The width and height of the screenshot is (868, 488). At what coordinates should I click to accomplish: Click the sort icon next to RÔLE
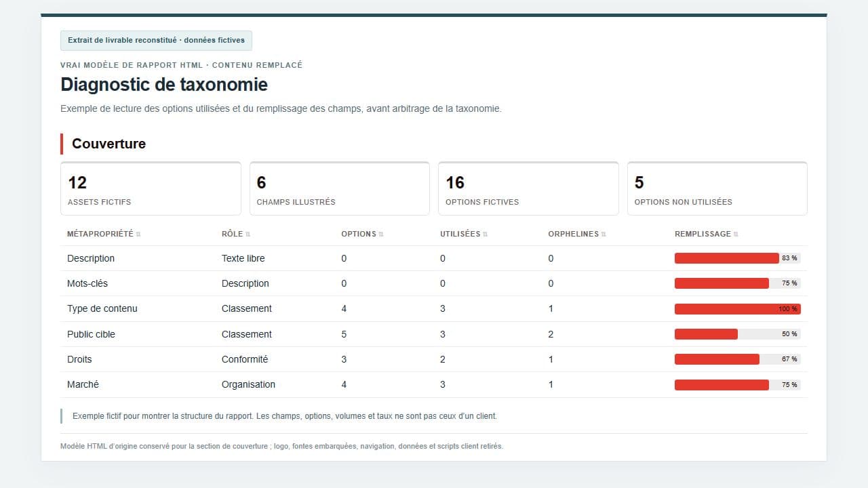tap(248, 235)
